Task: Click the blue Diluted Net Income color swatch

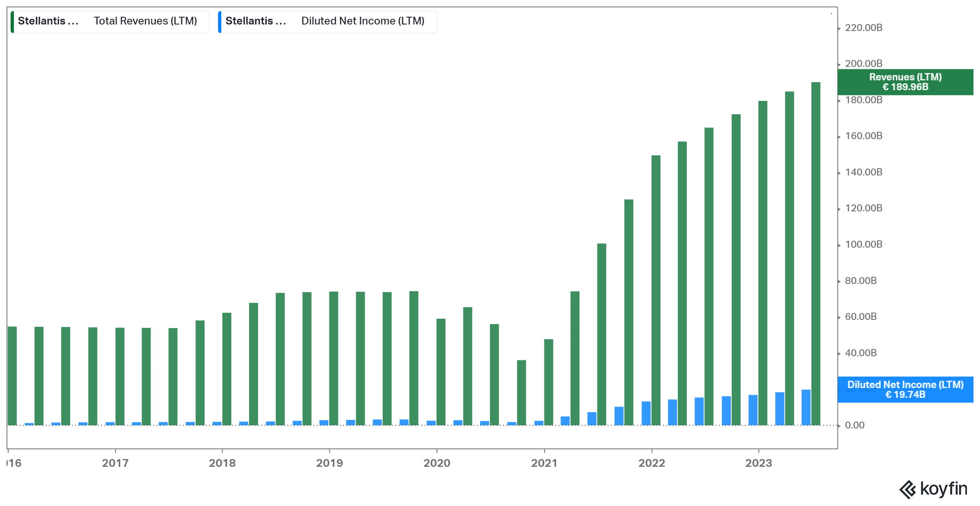Action: click(220, 22)
